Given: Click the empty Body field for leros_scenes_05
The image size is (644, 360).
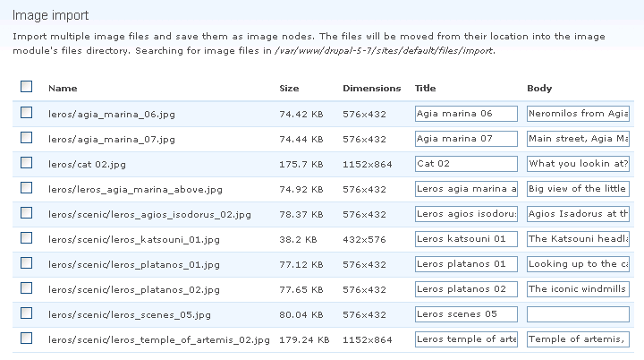Looking at the screenshot, I should 579,314.
